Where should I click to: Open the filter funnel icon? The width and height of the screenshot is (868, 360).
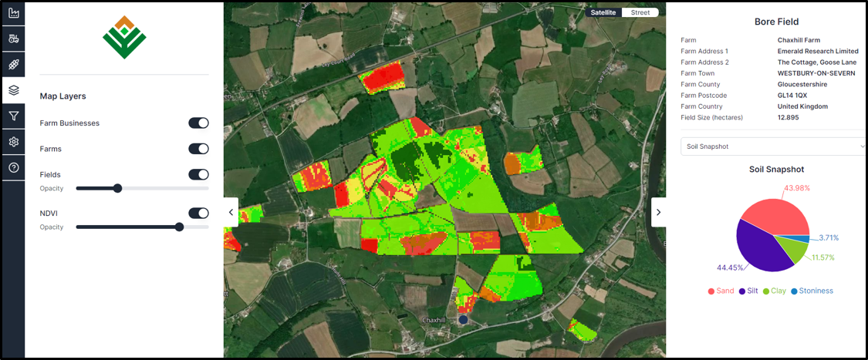pos(13,116)
